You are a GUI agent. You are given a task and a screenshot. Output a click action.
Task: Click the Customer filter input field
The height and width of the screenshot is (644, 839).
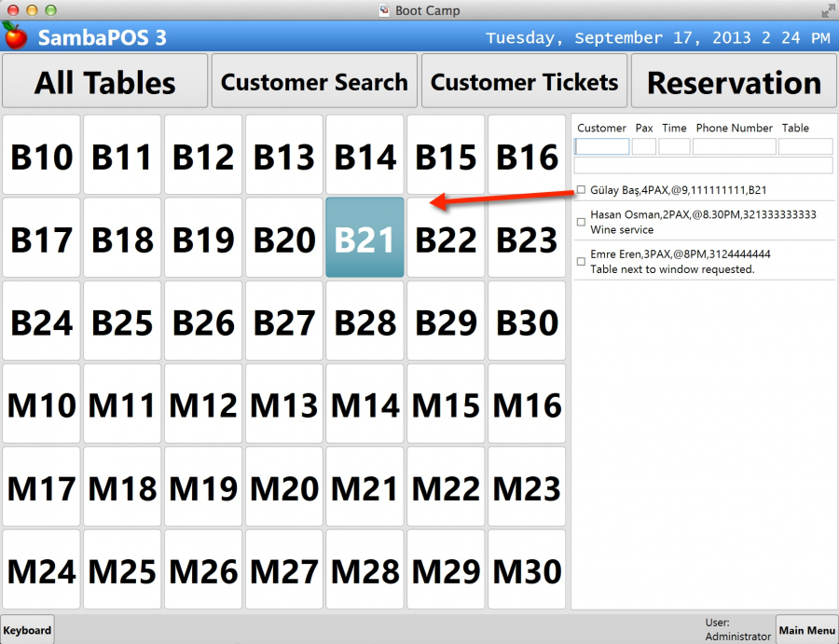tap(601, 146)
